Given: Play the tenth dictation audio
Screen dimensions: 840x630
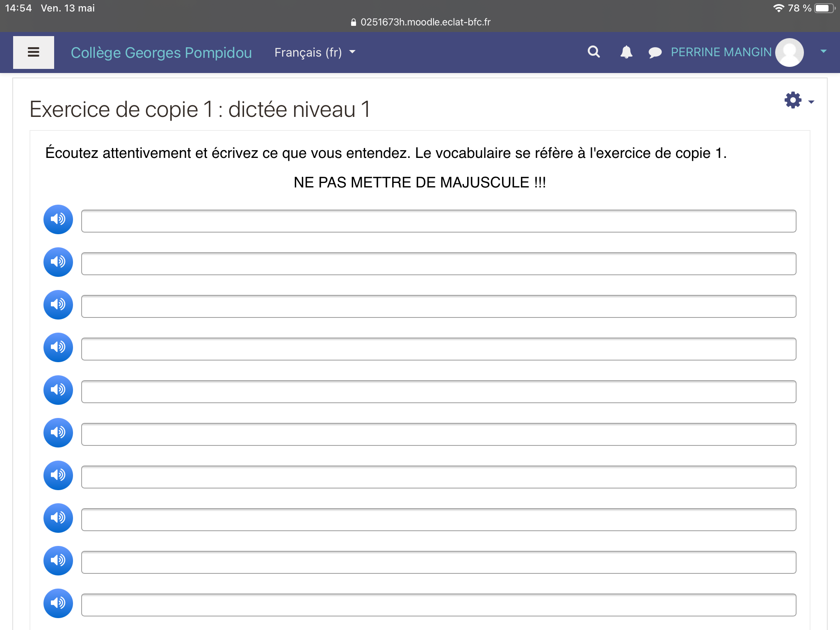Looking at the screenshot, I should point(58,603).
